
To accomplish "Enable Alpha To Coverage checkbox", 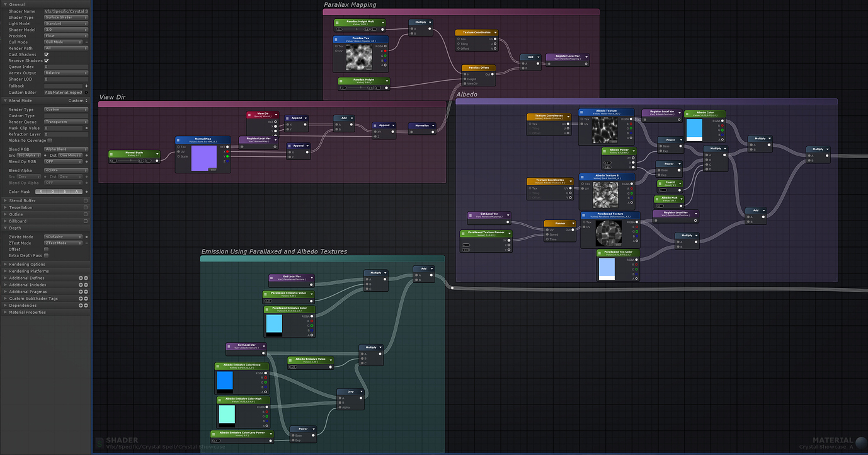I will [50, 141].
